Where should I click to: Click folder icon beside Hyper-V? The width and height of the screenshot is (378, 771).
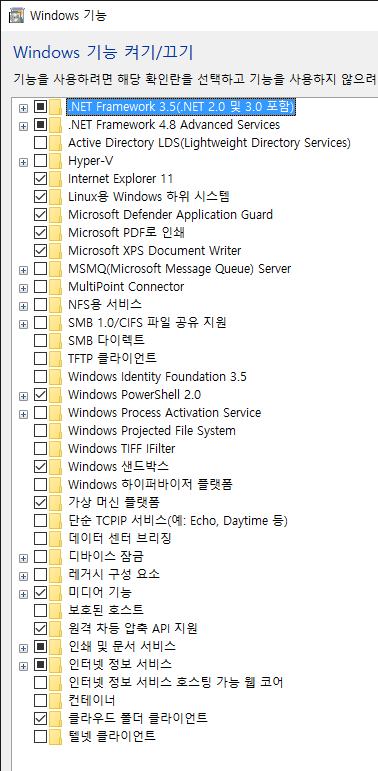[56, 161]
